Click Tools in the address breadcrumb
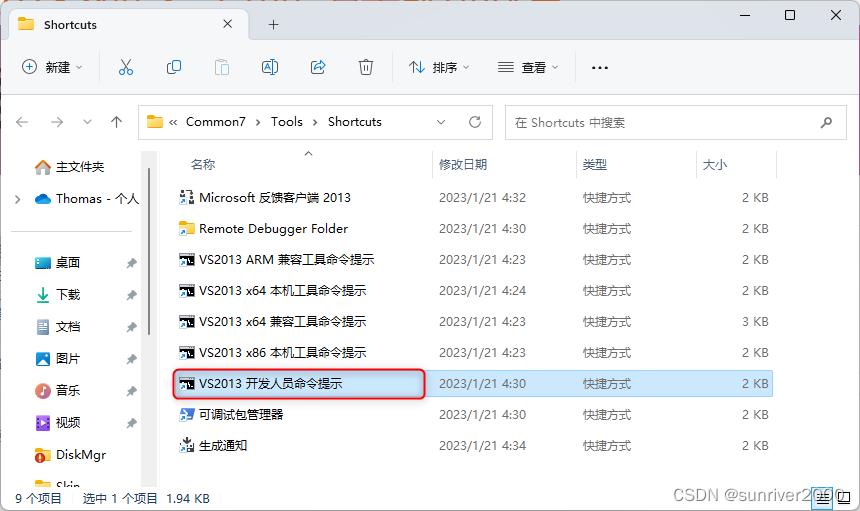The height and width of the screenshot is (511, 860). point(286,122)
